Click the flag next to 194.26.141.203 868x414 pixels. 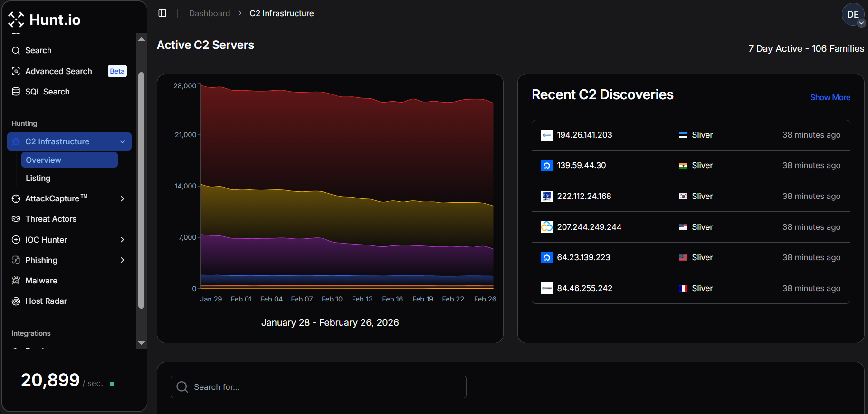coord(683,135)
